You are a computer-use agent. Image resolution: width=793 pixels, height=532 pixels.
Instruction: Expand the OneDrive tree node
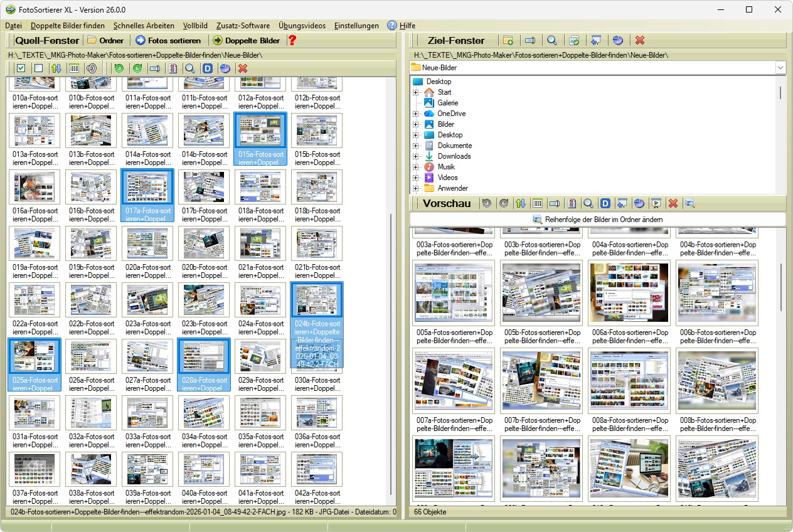pyautogui.click(x=415, y=114)
